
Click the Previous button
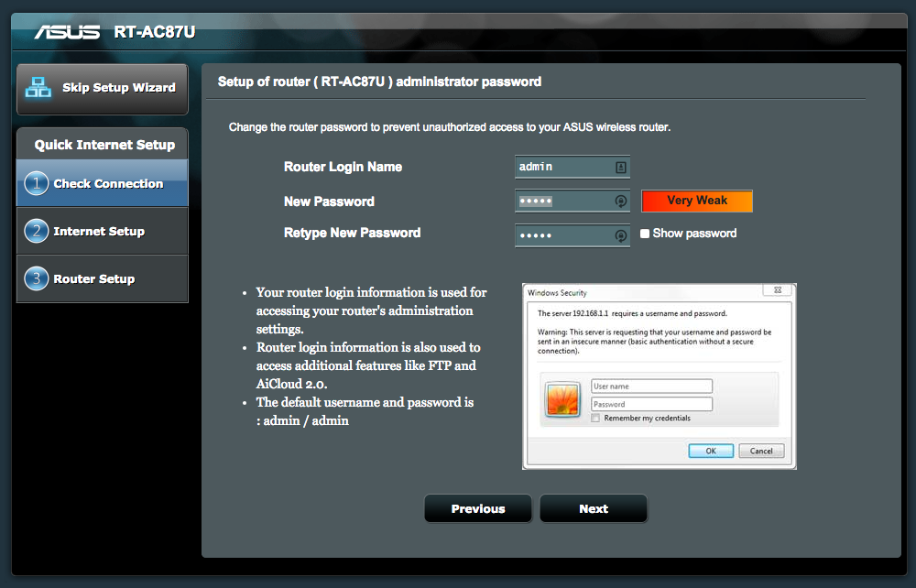[x=478, y=508]
